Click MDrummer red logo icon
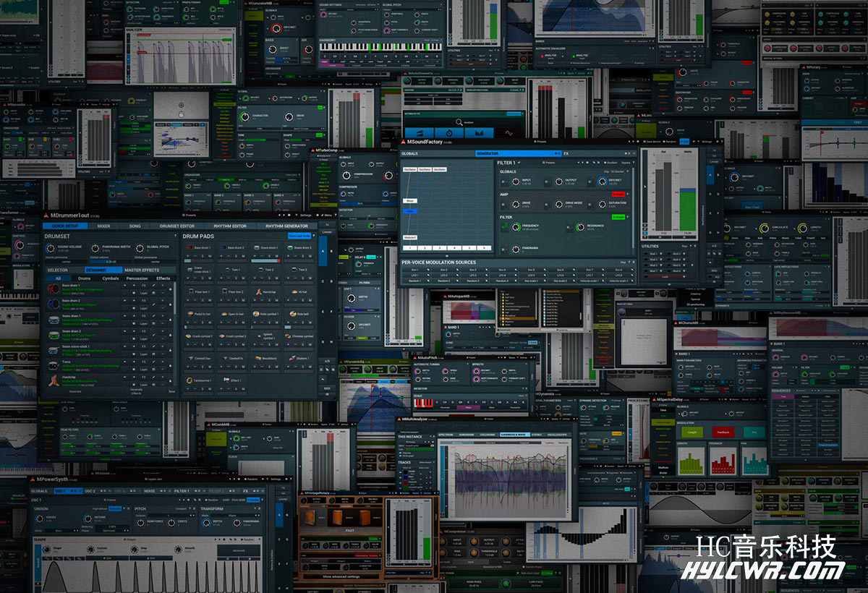Image resolution: width=868 pixels, height=593 pixels. coord(46,216)
